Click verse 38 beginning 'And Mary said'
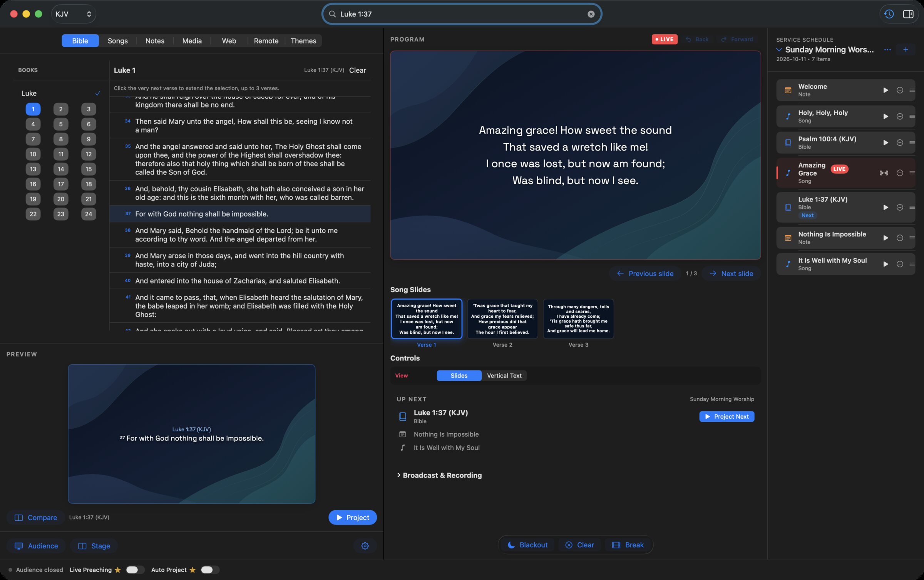924x580 pixels. tap(240, 235)
